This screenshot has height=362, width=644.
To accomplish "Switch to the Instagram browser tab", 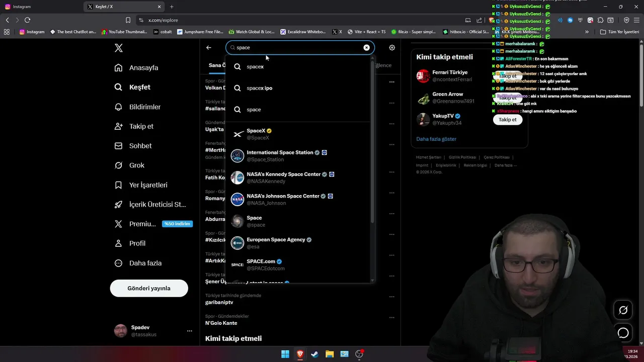I will click(40, 7).
